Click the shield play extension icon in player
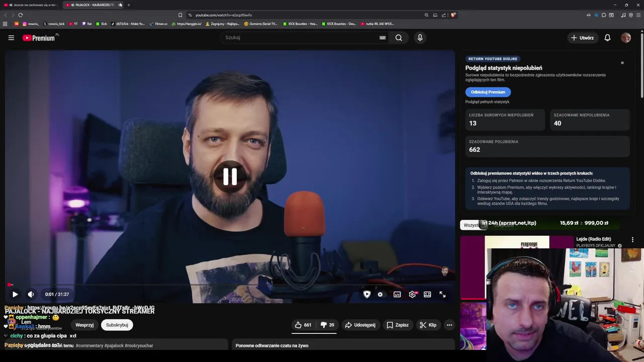This screenshot has width=644, height=362. pyautogui.click(x=367, y=295)
